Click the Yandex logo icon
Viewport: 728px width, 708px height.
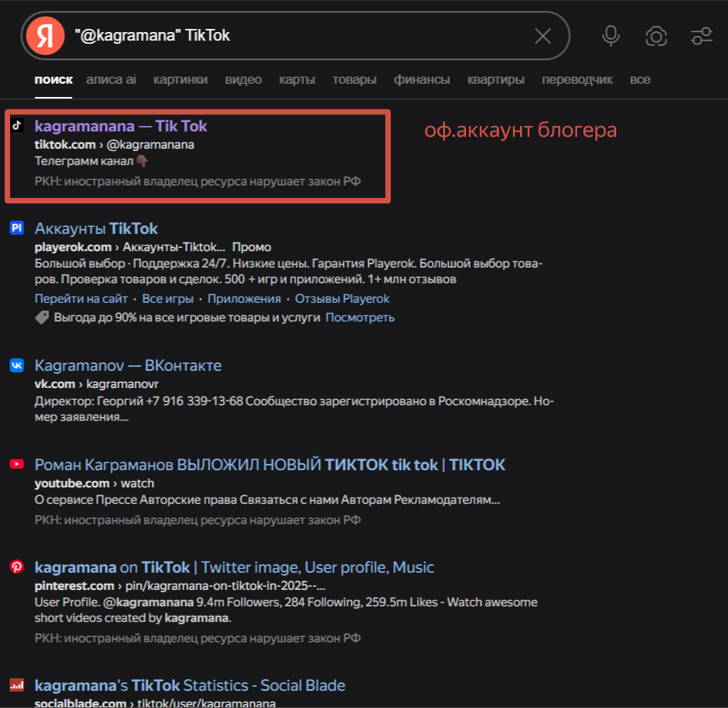45,36
